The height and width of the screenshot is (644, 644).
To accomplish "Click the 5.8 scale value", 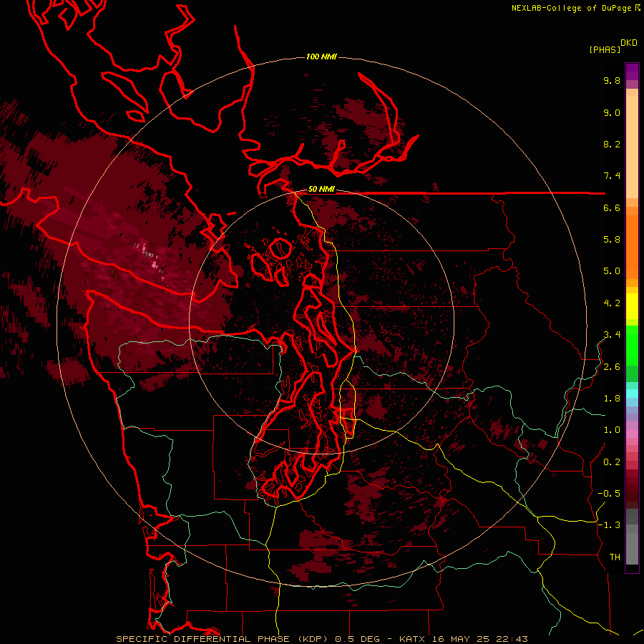I will [x=612, y=240].
